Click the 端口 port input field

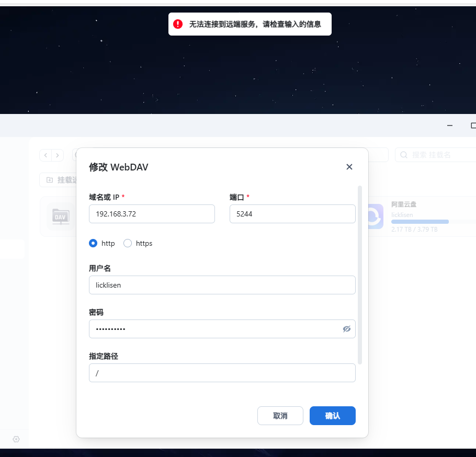(x=292, y=214)
